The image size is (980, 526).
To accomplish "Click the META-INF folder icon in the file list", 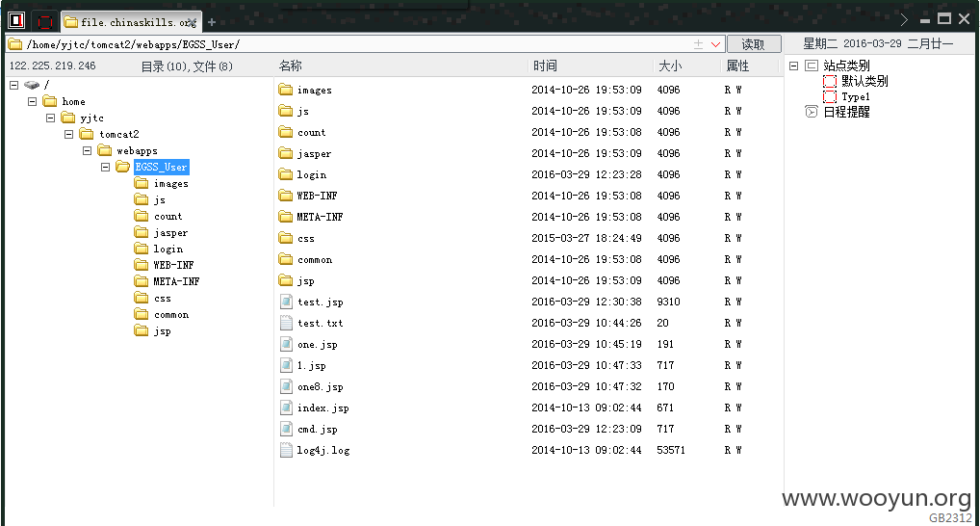I will [286, 217].
